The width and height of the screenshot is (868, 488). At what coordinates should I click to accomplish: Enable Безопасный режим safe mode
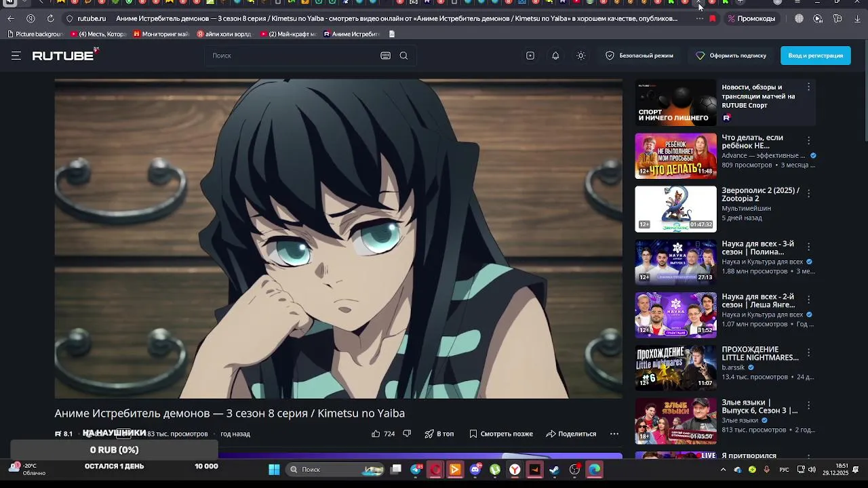click(639, 56)
